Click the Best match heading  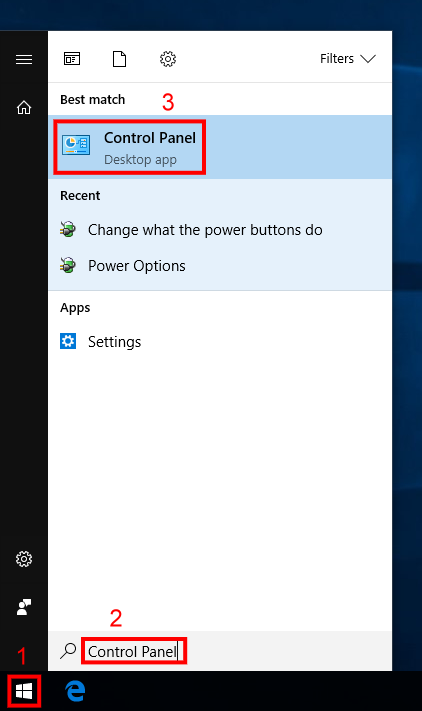92,99
